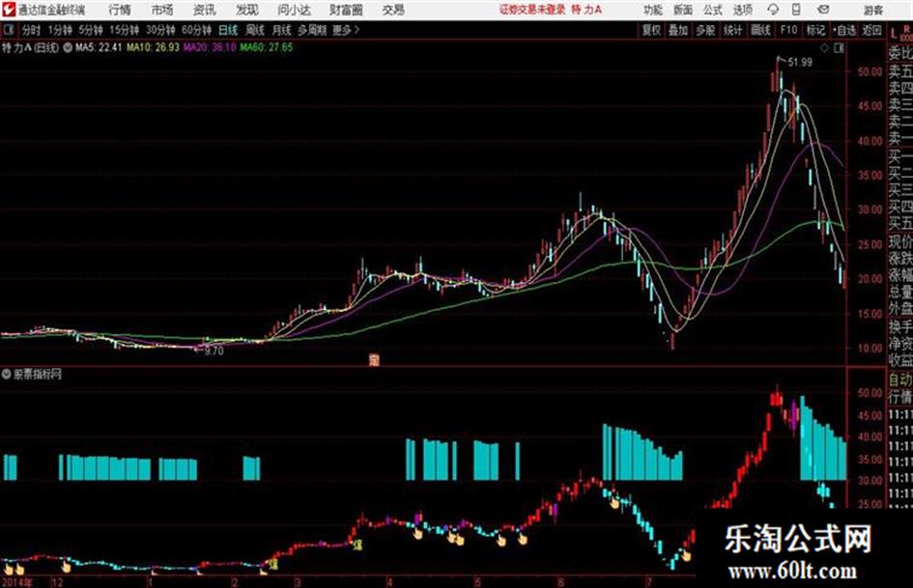Select the 日线 daily period tab
Screen dimensions: 913x588
228,30
